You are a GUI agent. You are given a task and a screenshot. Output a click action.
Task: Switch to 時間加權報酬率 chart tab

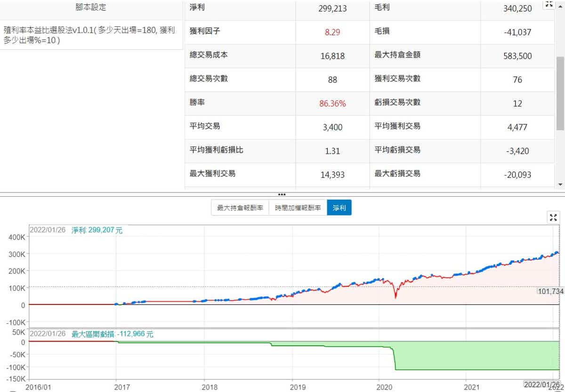pyautogui.click(x=298, y=208)
